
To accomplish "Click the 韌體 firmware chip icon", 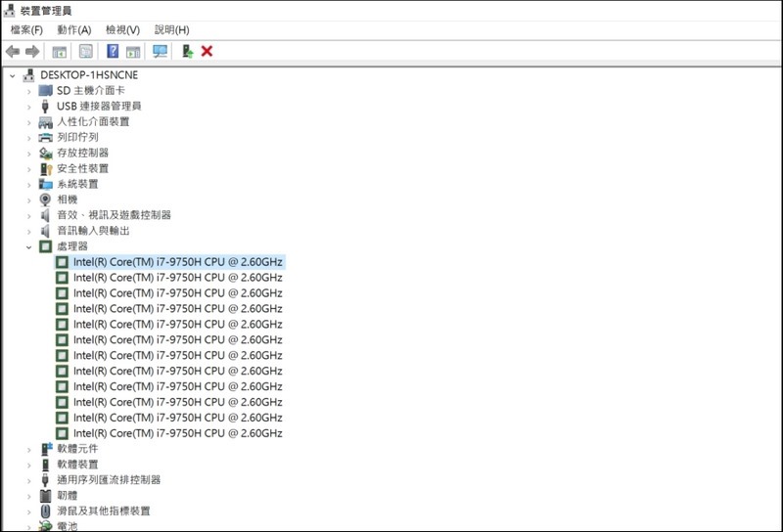I will pyautogui.click(x=45, y=496).
